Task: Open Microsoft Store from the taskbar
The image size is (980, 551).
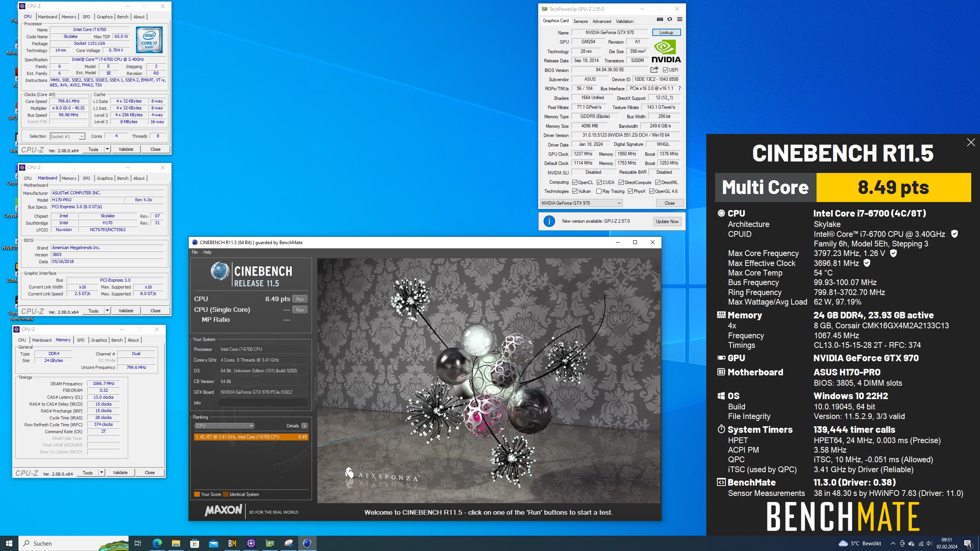Action: coord(194,543)
